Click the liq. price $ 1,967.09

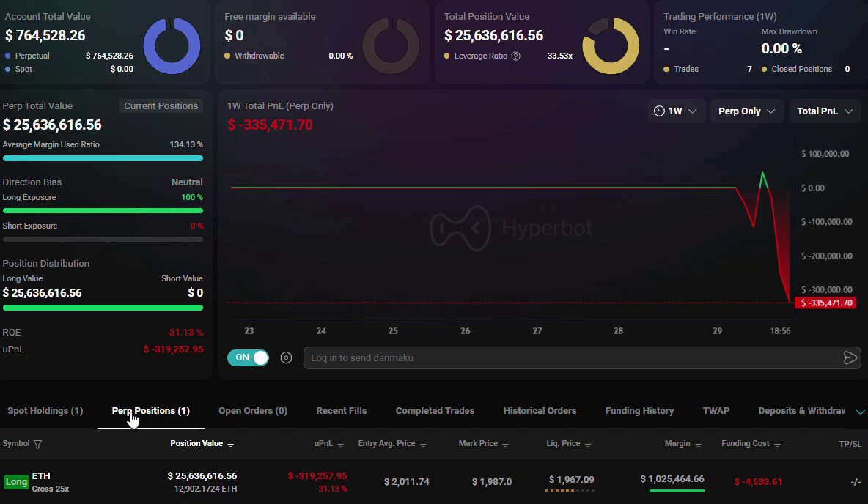pos(571,479)
